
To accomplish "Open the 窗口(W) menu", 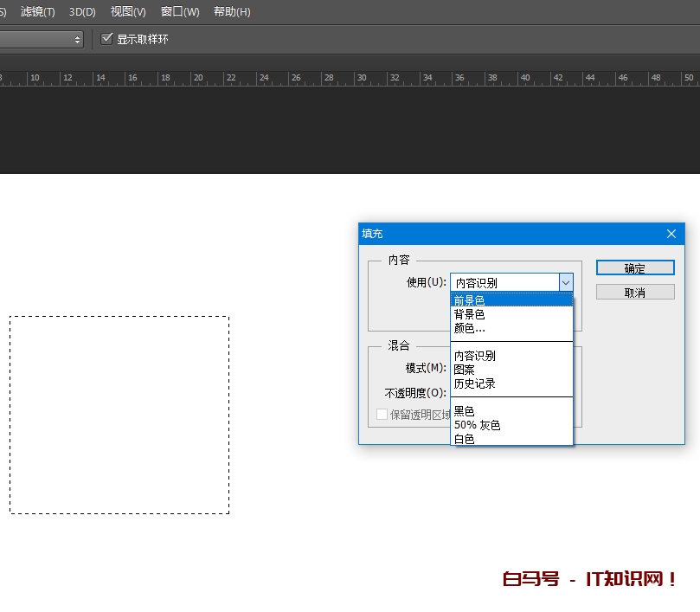I will tap(180, 12).
